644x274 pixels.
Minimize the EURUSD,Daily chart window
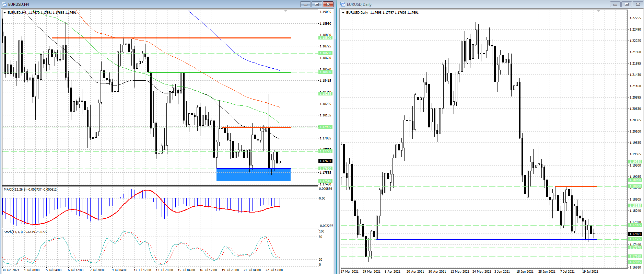[615, 4]
